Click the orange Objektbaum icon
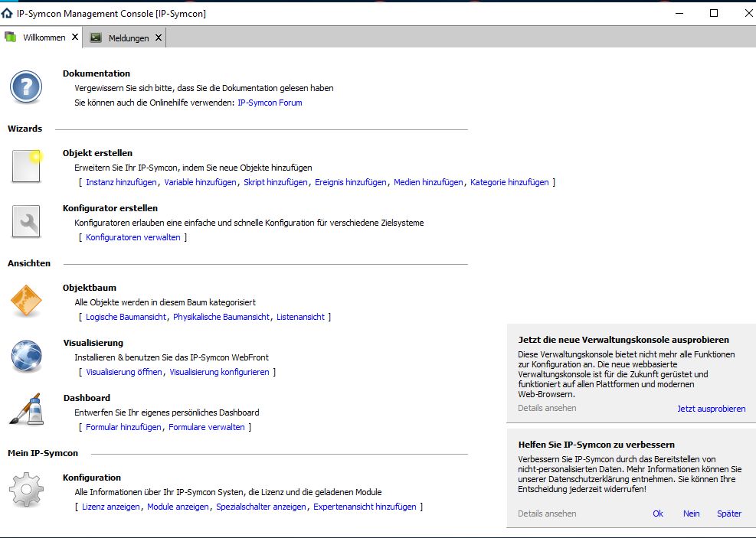This screenshot has width=756, height=538. 26,301
